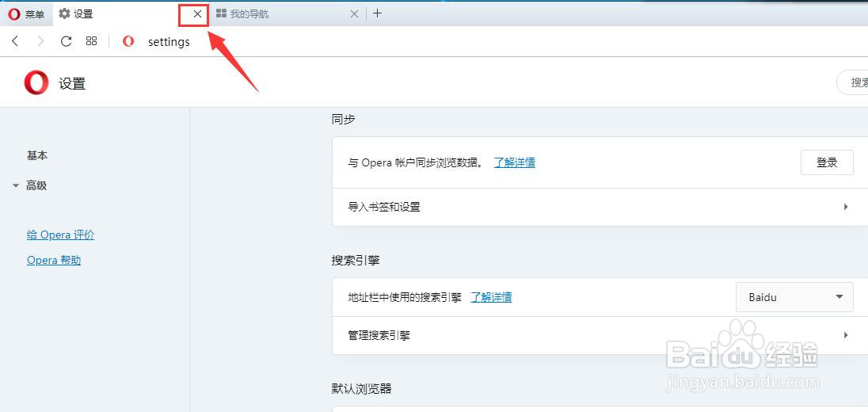Click the gear icon on 设置 tab
Viewport: 868px width, 412px height.
[x=64, y=13]
